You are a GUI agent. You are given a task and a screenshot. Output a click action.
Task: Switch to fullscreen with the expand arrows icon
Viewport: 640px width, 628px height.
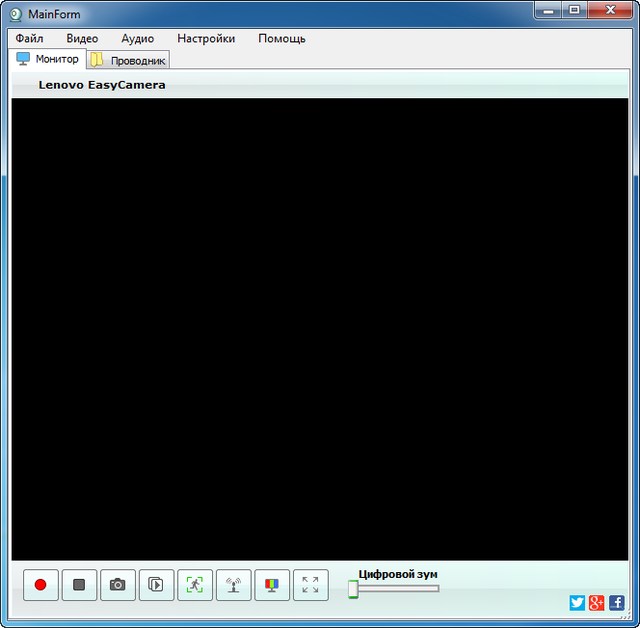[x=310, y=585]
